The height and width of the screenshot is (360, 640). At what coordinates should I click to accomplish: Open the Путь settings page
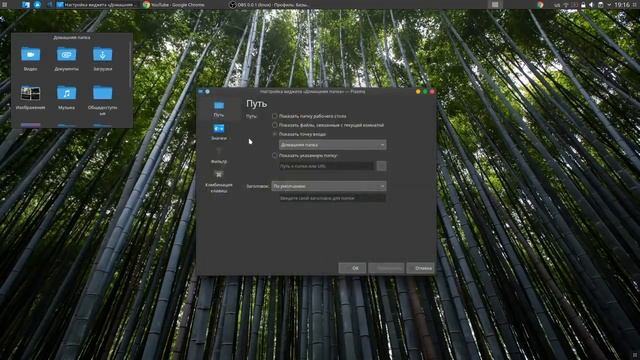point(219,109)
